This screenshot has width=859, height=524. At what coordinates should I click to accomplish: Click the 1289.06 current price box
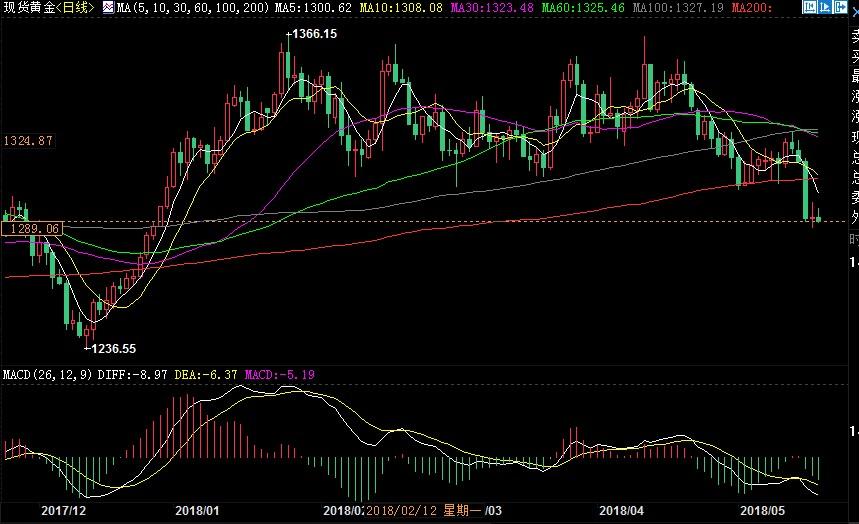point(33,229)
